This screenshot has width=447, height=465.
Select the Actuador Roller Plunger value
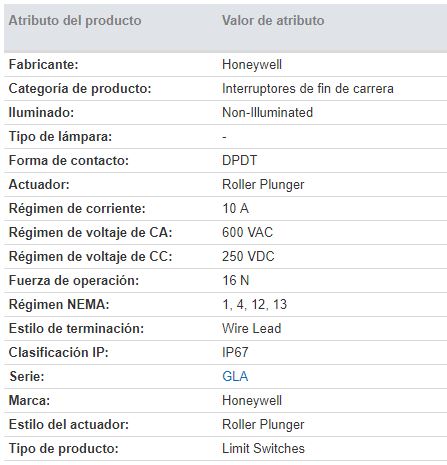263,185
